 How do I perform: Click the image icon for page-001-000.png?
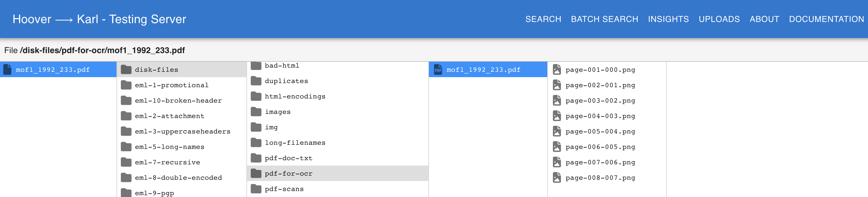[557, 70]
